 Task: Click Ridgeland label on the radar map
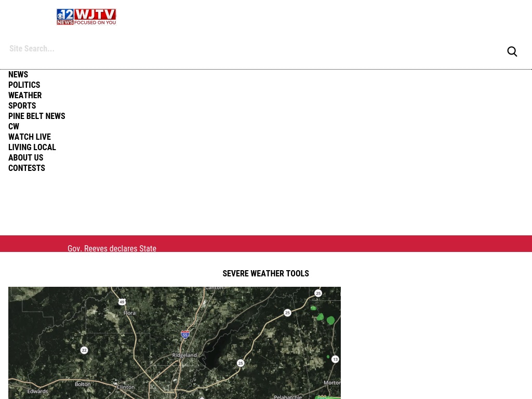[x=184, y=355]
